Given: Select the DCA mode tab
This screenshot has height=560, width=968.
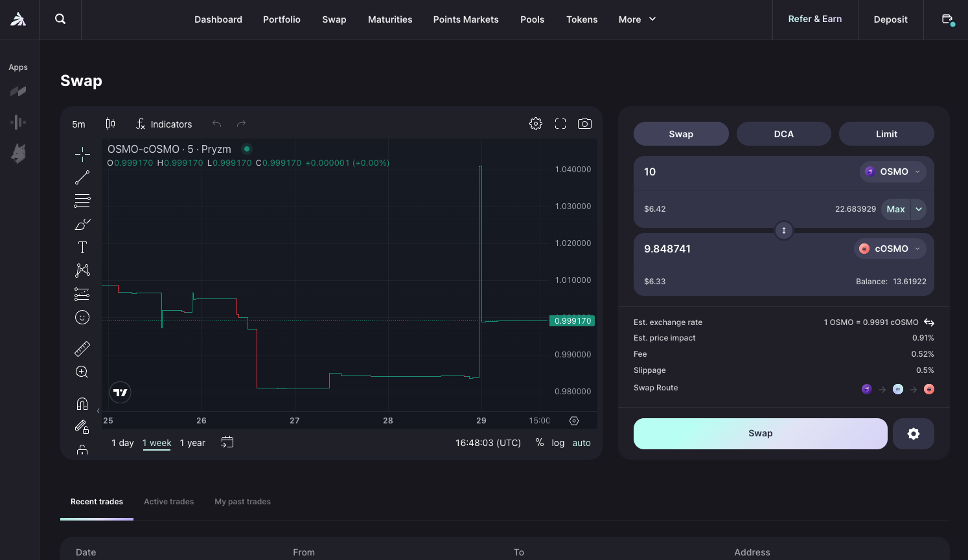Looking at the screenshot, I should click(x=784, y=134).
